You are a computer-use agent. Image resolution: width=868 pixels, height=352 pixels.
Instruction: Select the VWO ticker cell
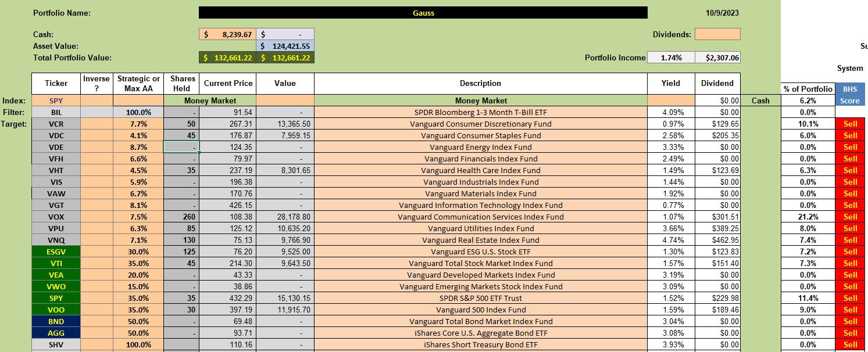pos(56,286)
